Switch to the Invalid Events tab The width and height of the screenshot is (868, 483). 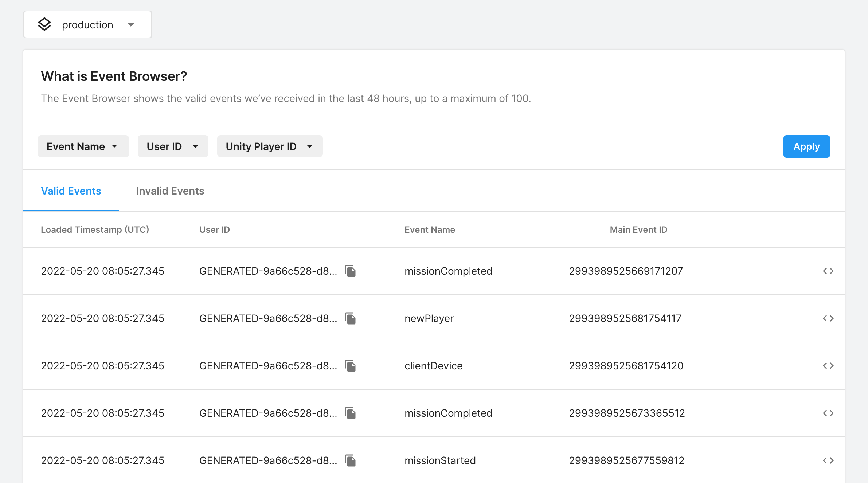[170, 191]
